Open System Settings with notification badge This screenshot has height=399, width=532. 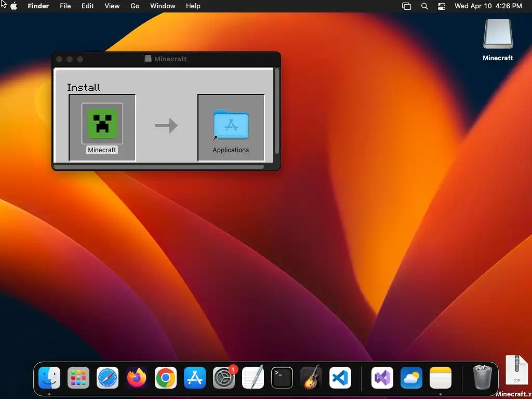click(224, 378)
